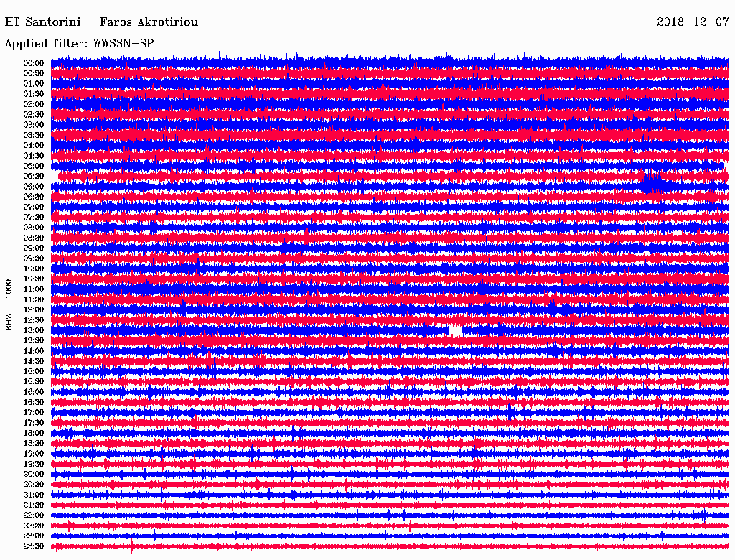Select the 18:00 time label
Image resolution: width=735 pixels, height=560 pixels.
pyautogui.click(x=34, y=434)
